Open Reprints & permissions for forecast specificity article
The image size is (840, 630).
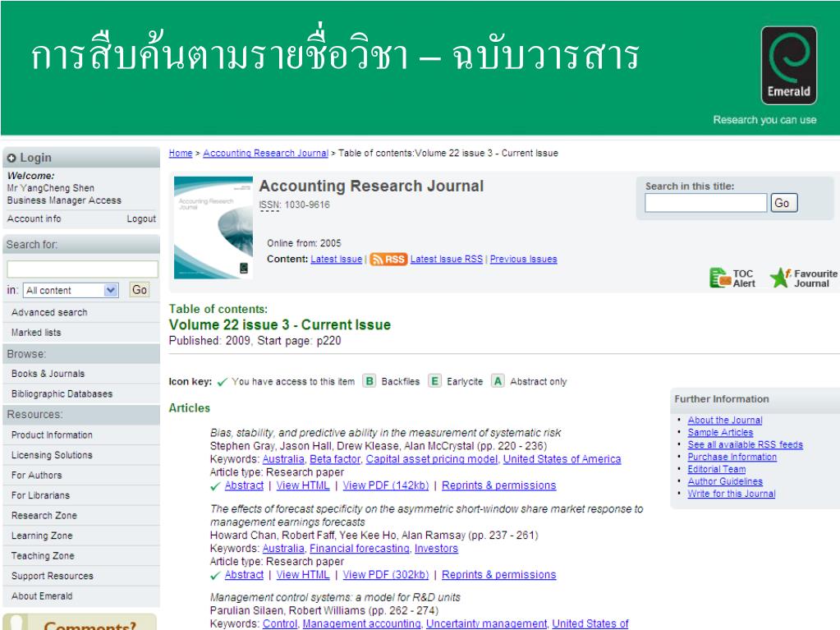[498, 575]
